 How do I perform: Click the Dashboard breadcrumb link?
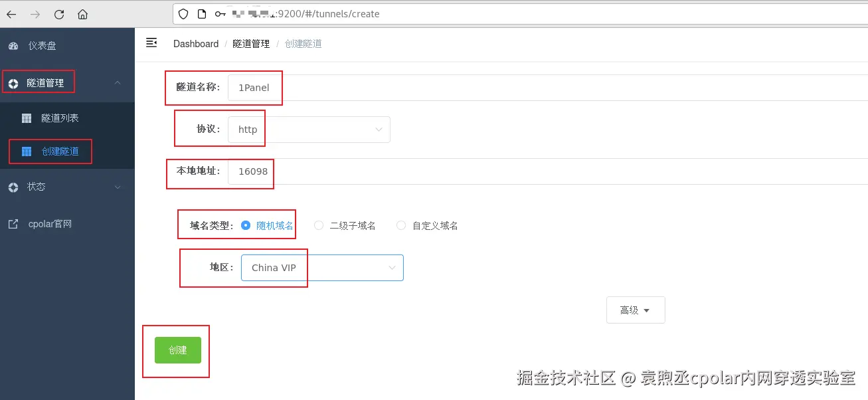coord(196,44)
